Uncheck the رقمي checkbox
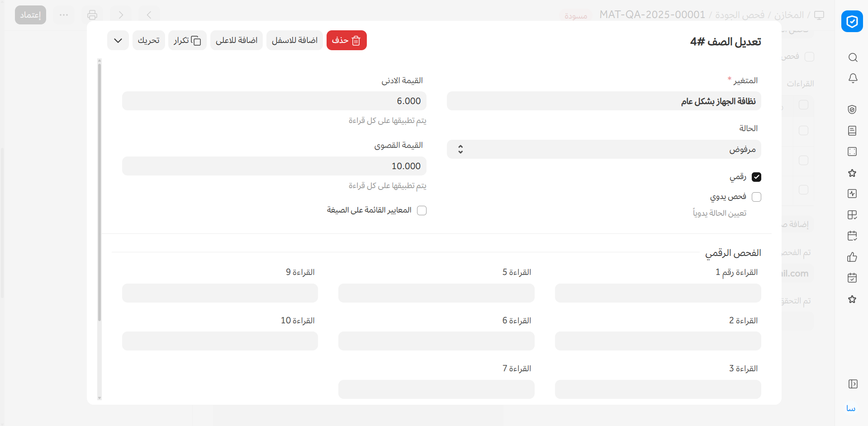 pyautogui.click(x=756, y=177)
